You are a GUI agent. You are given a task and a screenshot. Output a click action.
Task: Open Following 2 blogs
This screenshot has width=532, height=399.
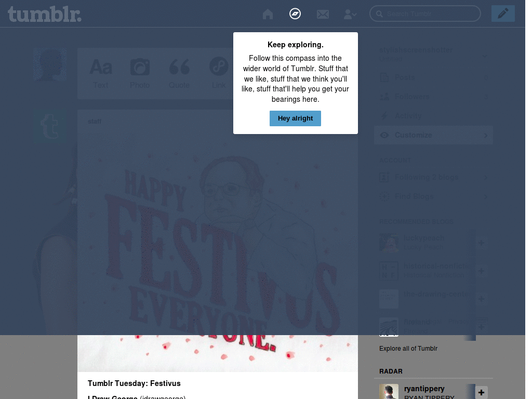[433, 177]
